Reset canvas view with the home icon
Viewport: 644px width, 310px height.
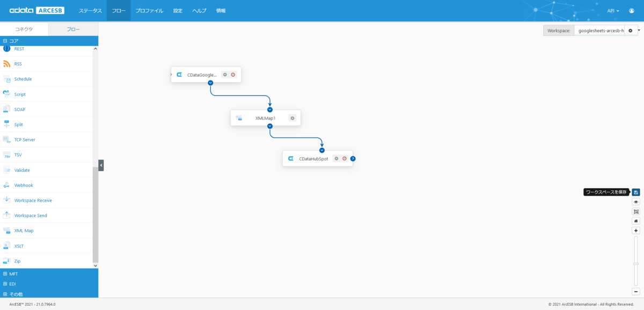coord(636,221)
